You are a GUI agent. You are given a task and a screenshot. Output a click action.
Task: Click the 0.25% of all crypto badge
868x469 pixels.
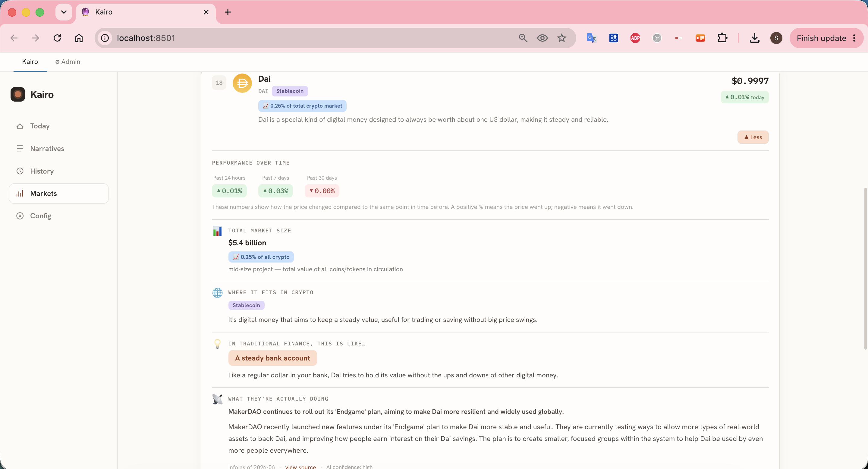261,257
